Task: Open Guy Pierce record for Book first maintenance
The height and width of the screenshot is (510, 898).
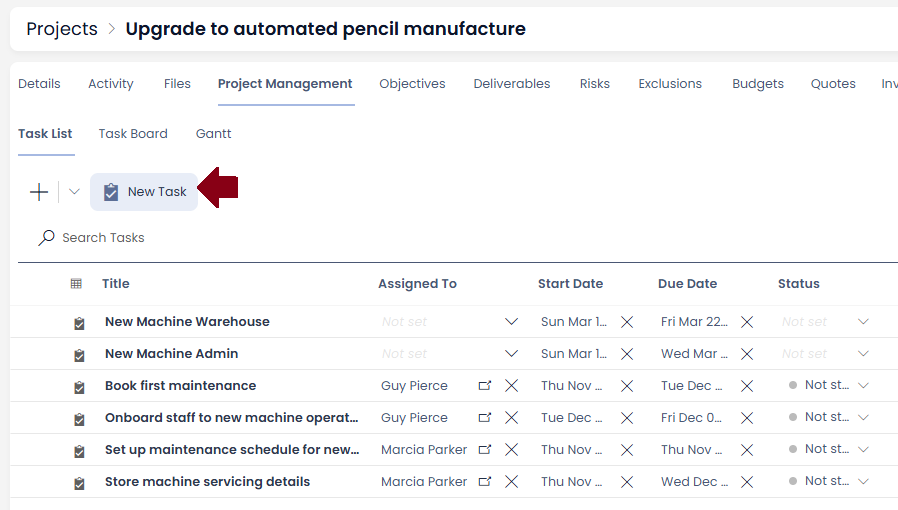Action: [x=485, y=386]
